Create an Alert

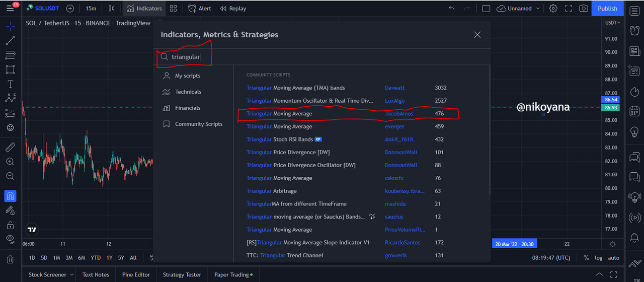pos(199,9)
